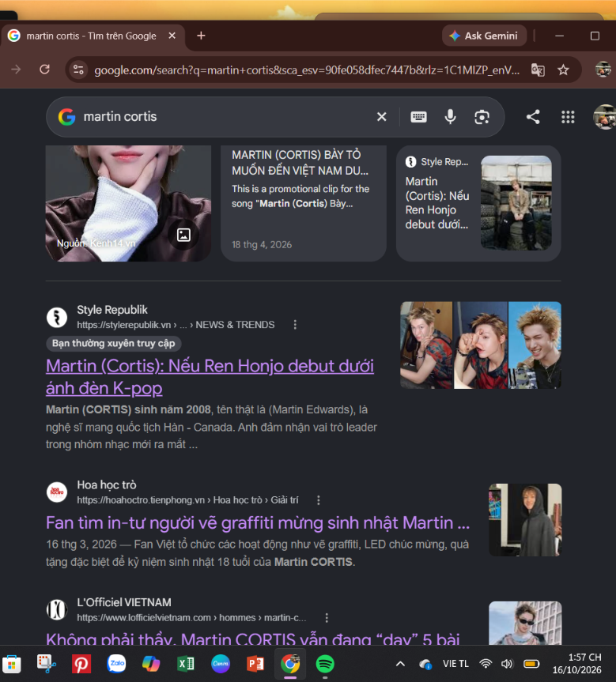
Task: Click the address bar URL
Action: [x=307, y=70]
